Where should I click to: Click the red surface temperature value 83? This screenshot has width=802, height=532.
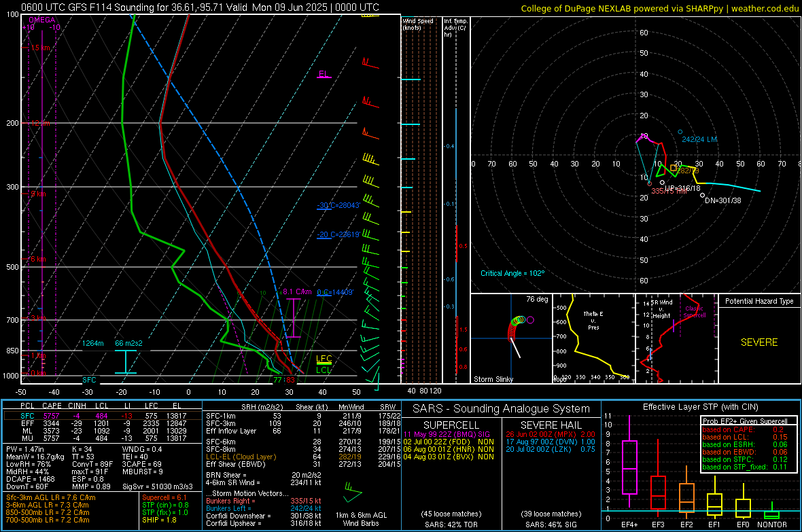coord(290,380)
